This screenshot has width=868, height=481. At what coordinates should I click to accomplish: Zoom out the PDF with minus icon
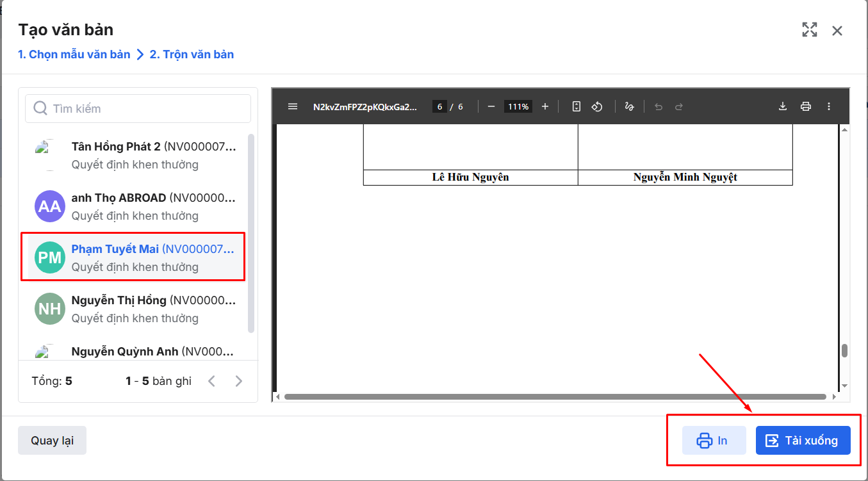click(x=491, y=106)
